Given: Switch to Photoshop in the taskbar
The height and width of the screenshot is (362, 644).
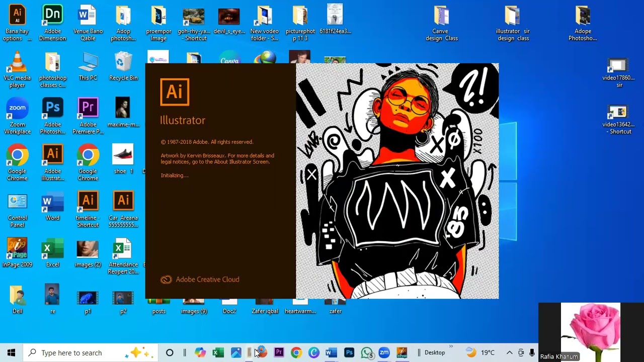Looking at the screenshot, I should 349,352.
